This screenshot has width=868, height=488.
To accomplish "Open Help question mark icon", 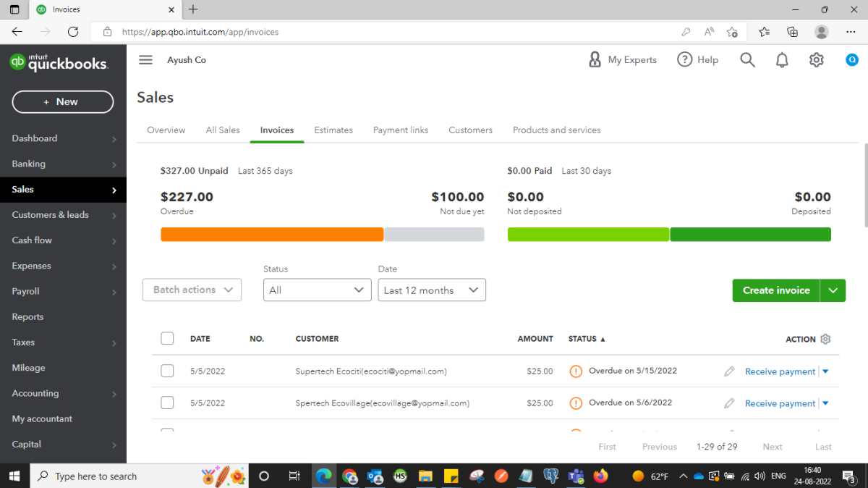I will [x=684, y=60].
